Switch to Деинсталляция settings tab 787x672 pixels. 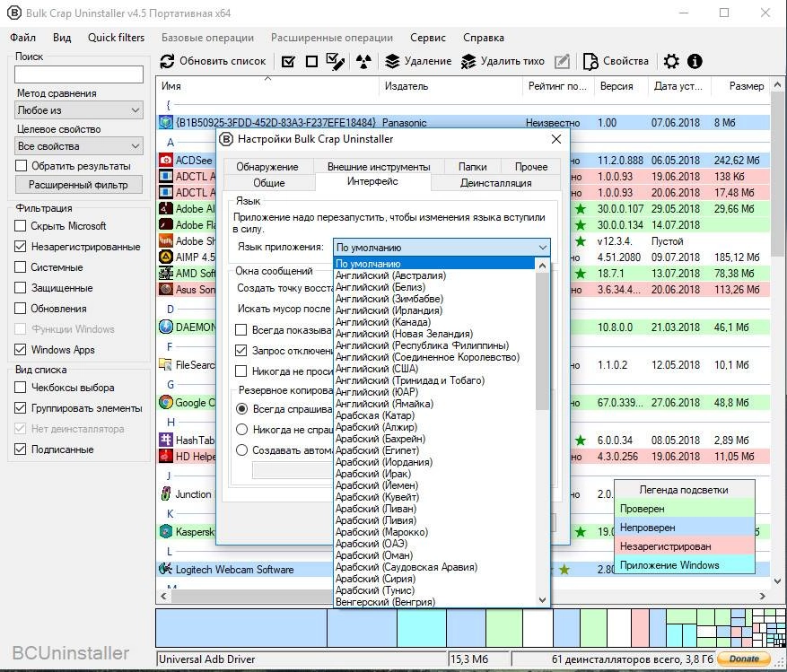pyautogui.click(x=495, y=183)
